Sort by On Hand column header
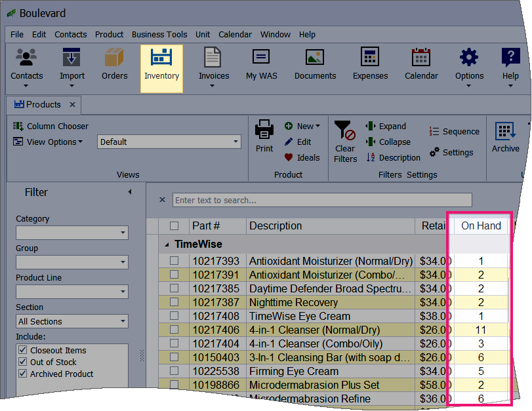The height and width of the screenshot is (411, 532). [x=481, y=226]
